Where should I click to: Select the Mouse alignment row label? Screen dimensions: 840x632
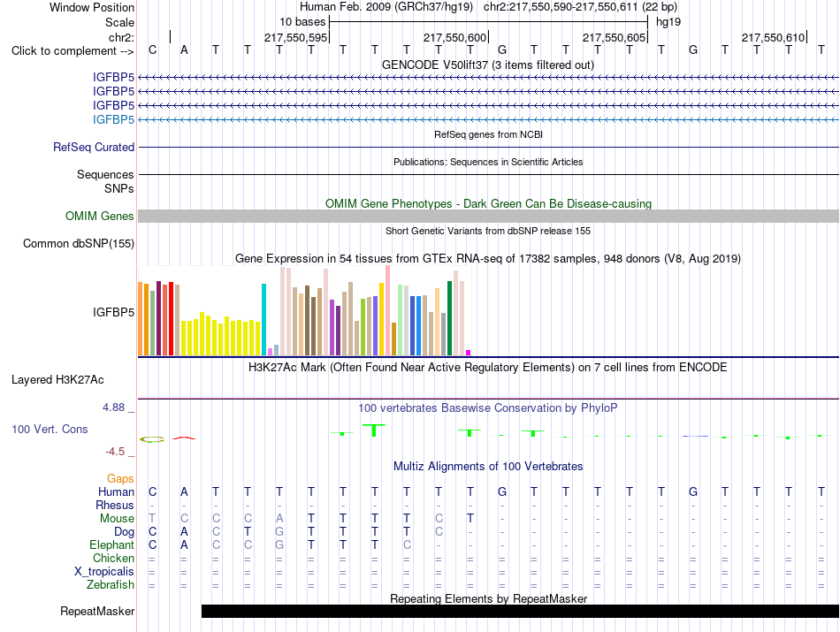click(117, 518)
